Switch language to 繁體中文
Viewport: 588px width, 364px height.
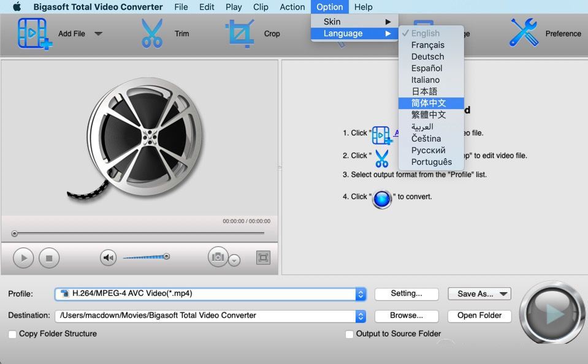[x=431, y=115]
